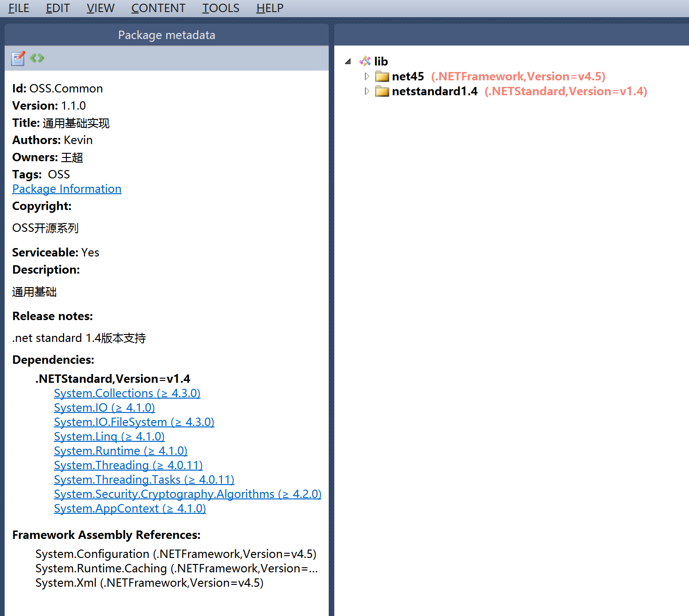Viewport: 689px width, 616px height.
Task: Open the HELP menu
Action: tap(270, 8)
